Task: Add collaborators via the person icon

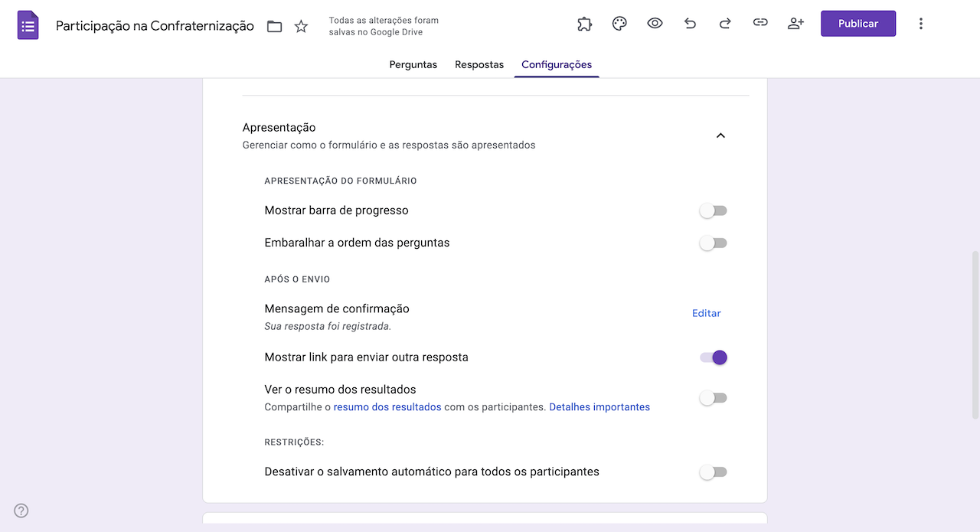Action: click(795, 23)
